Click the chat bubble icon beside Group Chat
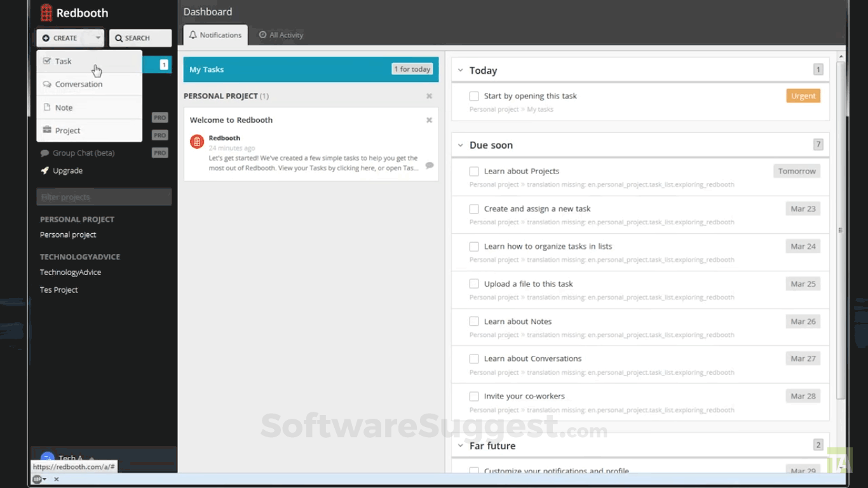Image resolution: width=868 pixels, height=488 pixels. coord(44,153)
